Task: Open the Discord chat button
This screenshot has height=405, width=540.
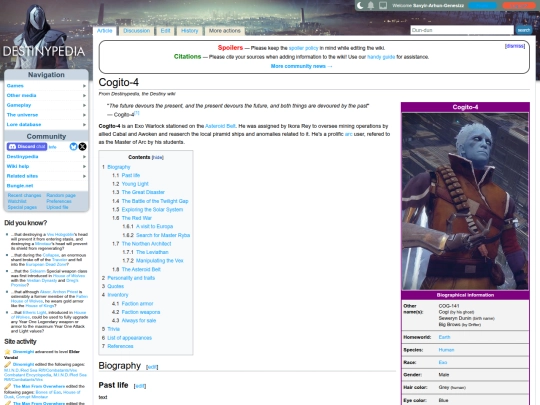Action: (x=27, y=147)
